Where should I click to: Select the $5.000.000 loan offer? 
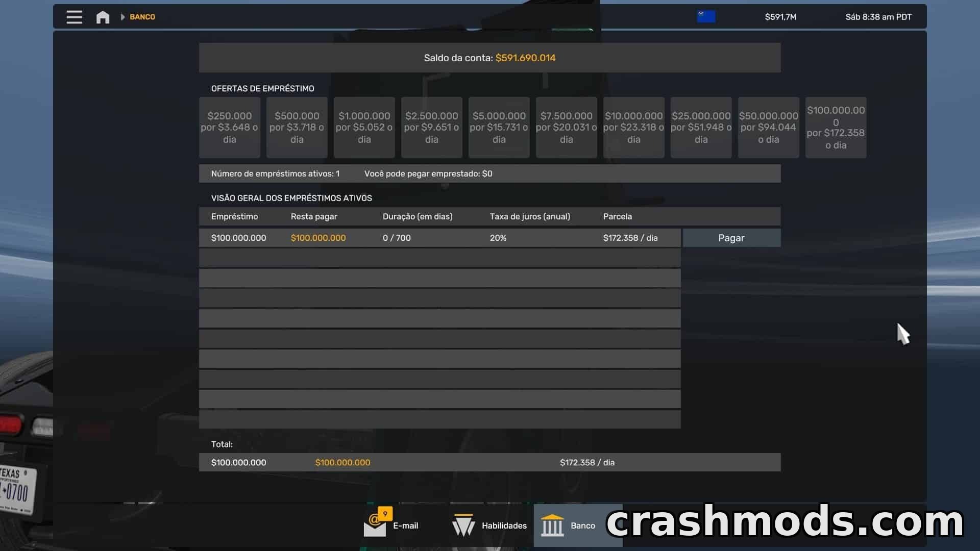pos(499,128)
